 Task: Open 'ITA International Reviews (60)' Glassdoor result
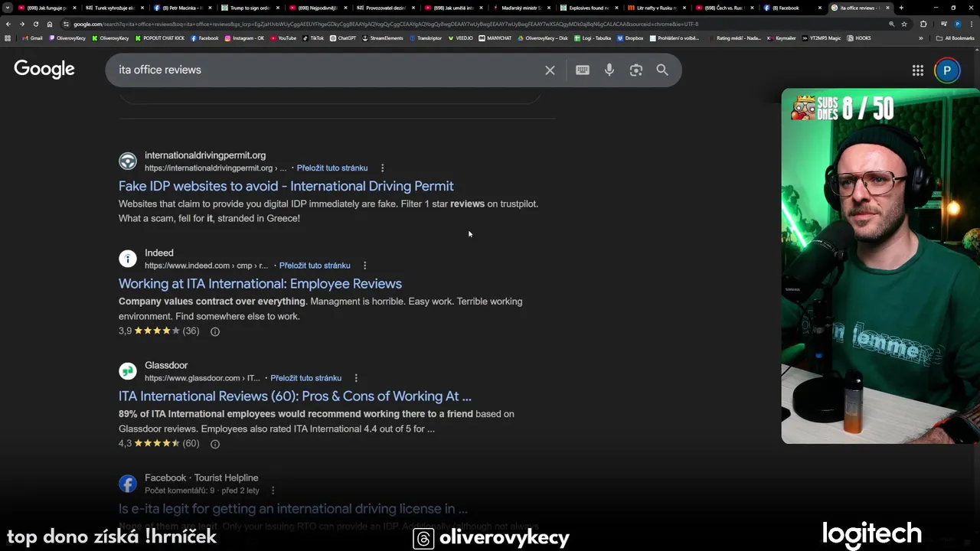(295, 396)
